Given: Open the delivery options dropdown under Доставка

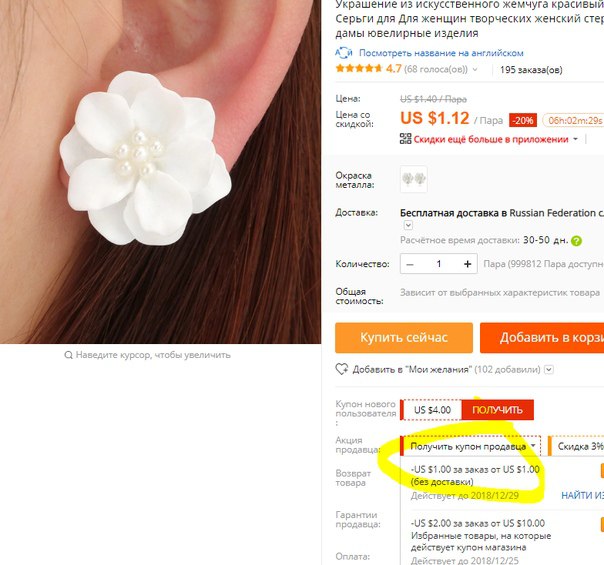Looking at the screenshot, I should coord(408,225).
